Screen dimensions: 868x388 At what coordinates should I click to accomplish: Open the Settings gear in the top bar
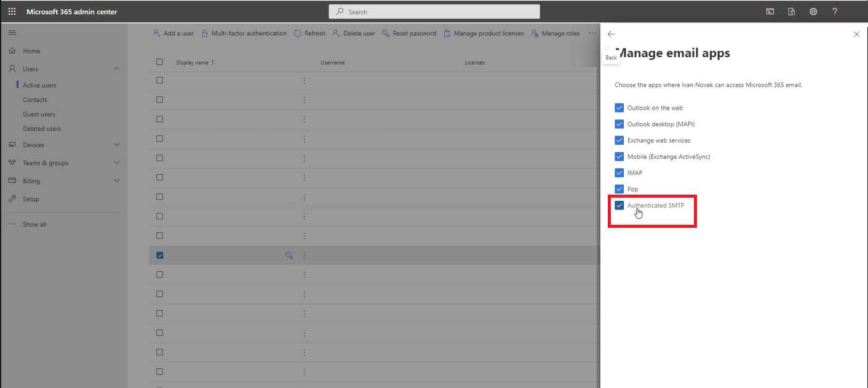813,11
